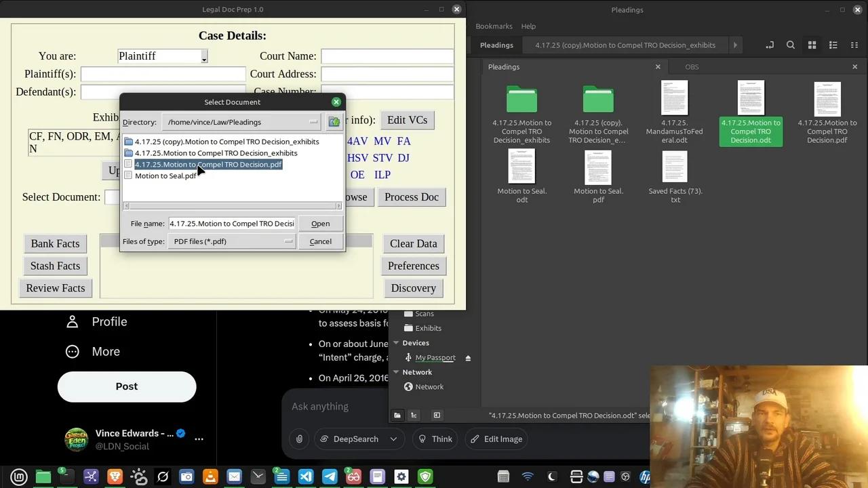
Task: Switch the Pleadings file manager to icon view
Action: [812, 45]
